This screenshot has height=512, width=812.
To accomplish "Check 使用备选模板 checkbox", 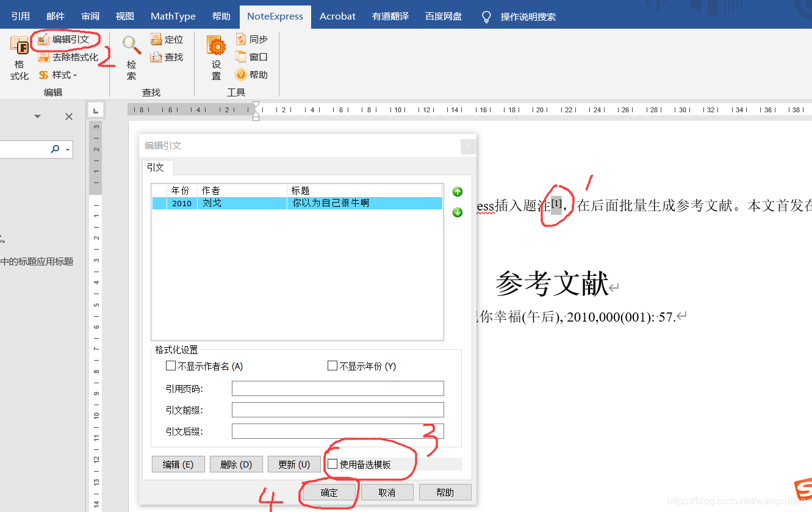I will pos(332,464).
